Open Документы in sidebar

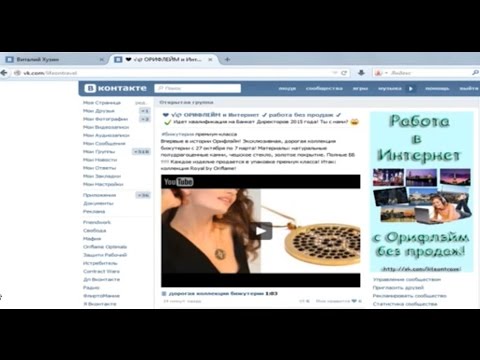point(98,203)
